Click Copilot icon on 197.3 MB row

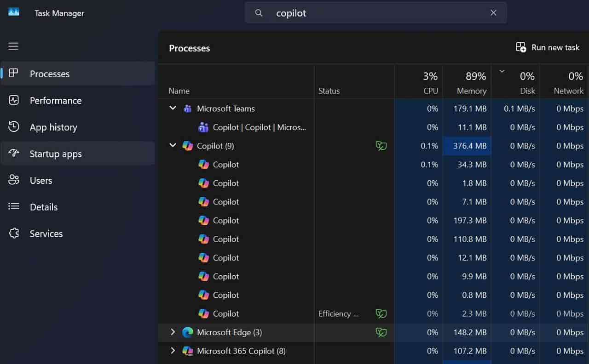pos(203,220)
